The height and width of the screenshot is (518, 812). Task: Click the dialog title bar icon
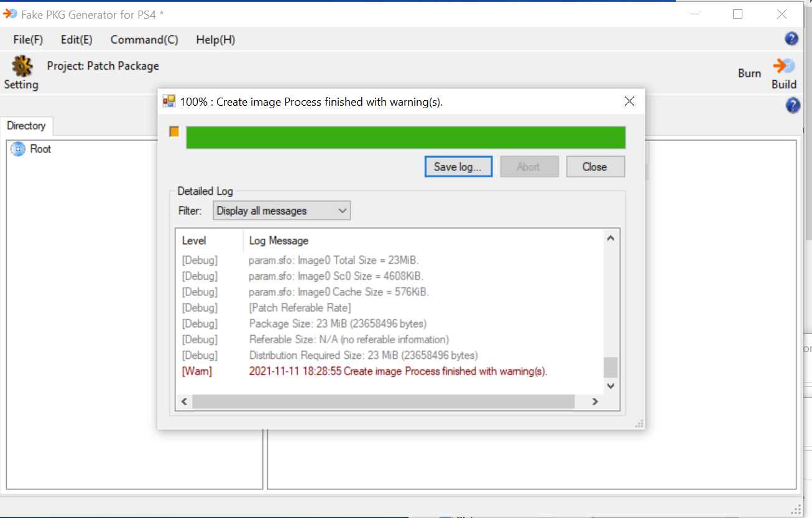tap(169, 101)
